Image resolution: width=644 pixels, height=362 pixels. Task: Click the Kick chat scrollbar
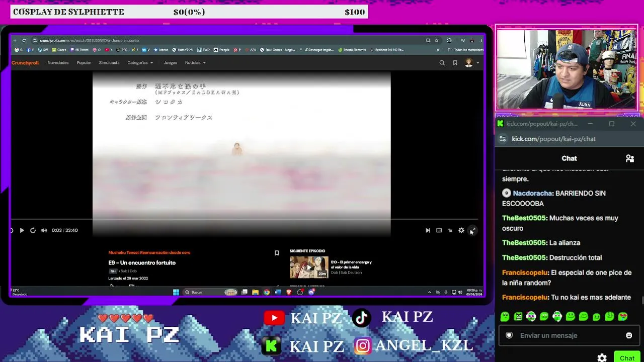[642, 300]
